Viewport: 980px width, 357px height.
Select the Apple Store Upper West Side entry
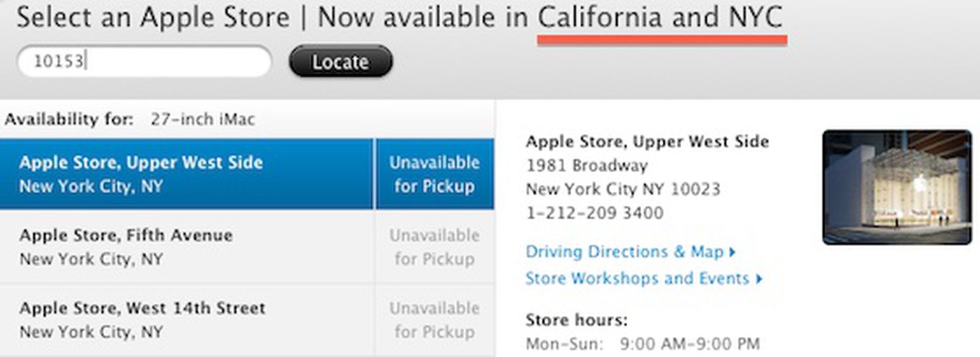pos(184,173)
